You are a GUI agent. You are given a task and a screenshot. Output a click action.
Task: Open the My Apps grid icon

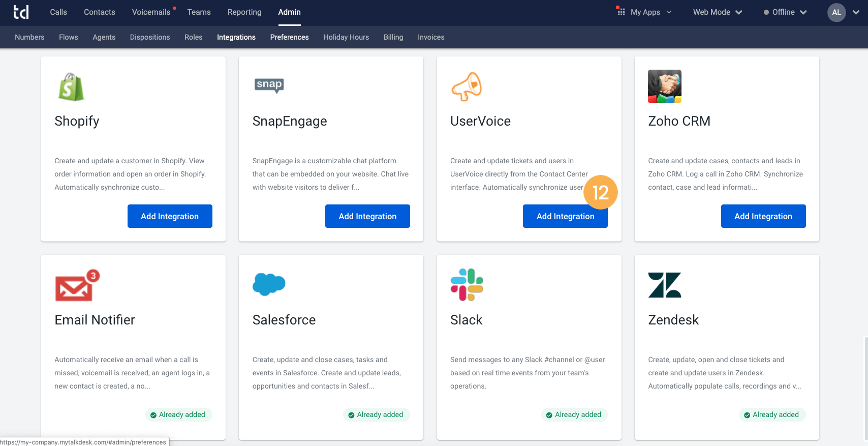tap(621, 12)
